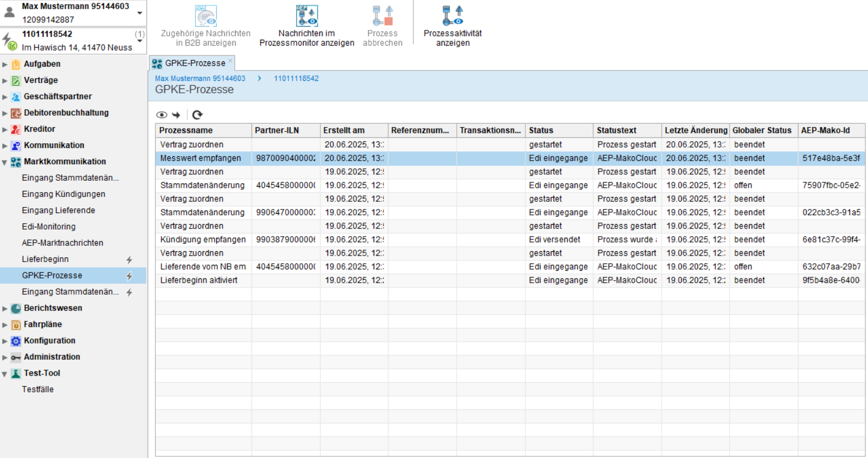Click the user avatar icon at top left
The height and width of the screenshot is (458, 868).
point(9,11)
